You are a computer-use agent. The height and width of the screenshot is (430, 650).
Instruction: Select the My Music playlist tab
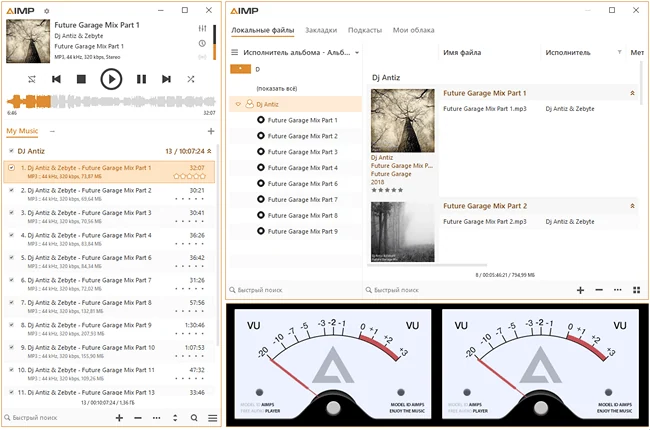[x=22, y=131]
